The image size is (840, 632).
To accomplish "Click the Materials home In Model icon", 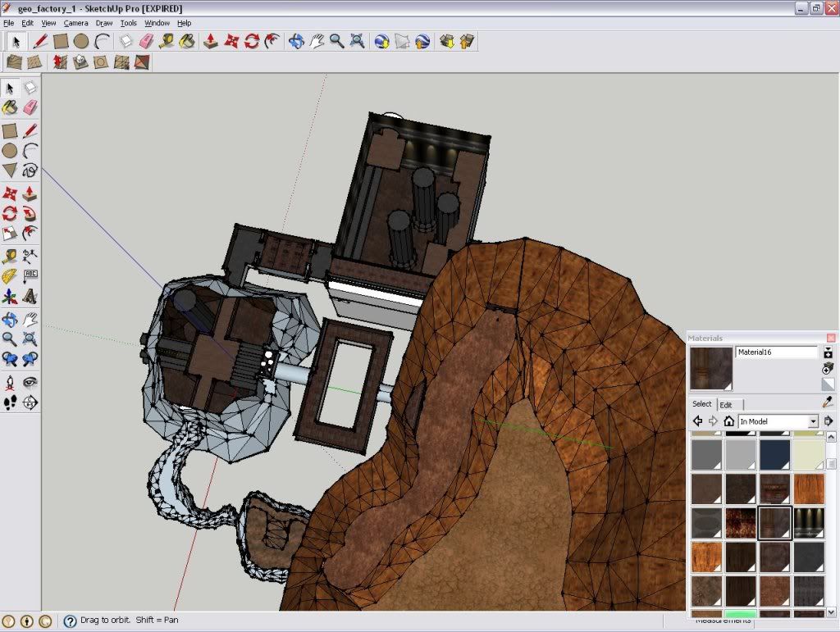I will (x=728, y=421).
